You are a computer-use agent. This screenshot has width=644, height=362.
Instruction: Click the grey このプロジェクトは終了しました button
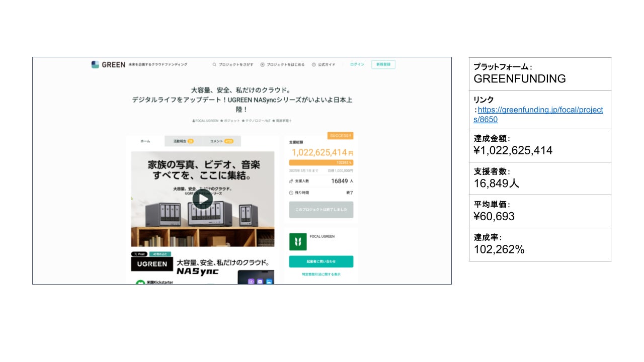(x=321, y=210)
